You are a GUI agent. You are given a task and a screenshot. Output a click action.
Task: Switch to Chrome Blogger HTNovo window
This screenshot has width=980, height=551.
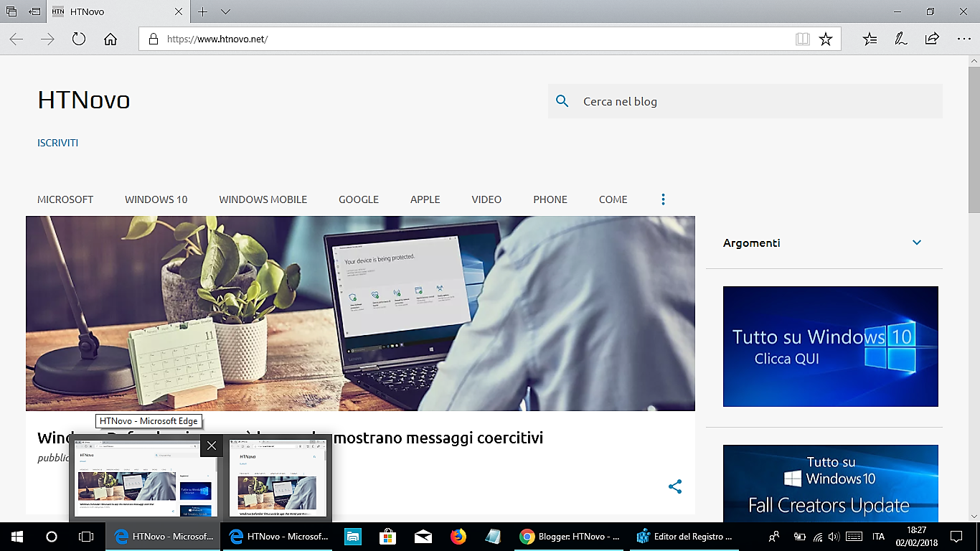pyautogui.click(x=570, y=536)
